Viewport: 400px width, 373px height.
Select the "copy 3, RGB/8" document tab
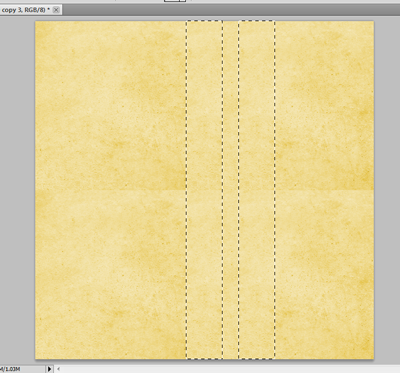click(x=26, y=10)
